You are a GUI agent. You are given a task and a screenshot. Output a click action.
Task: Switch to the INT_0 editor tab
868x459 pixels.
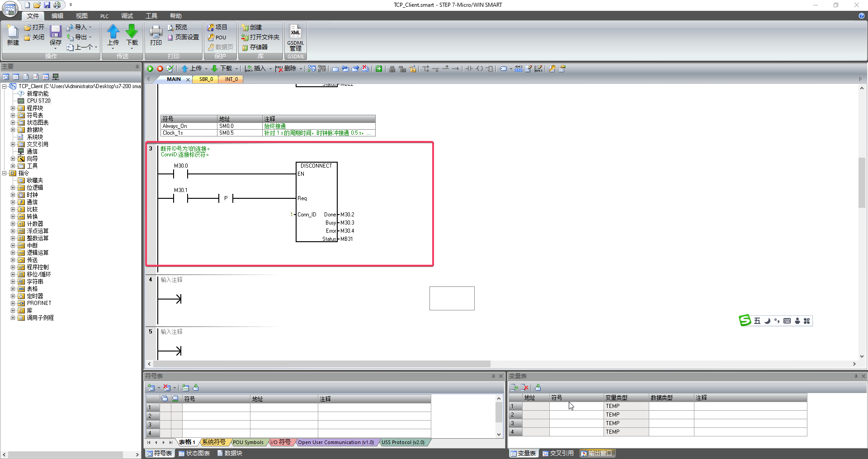pyautogui.click(x=231, y=79)
